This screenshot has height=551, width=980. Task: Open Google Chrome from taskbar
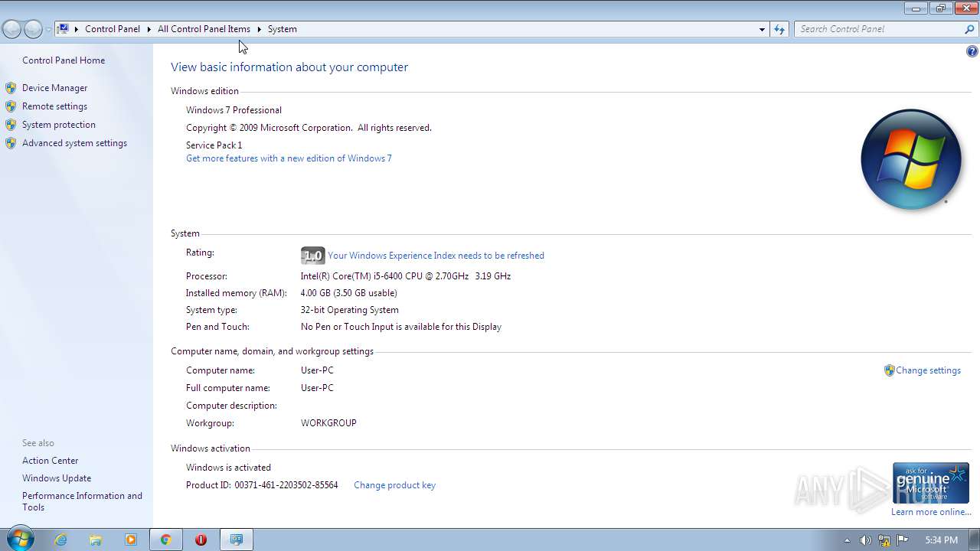pyautogui.click(x=165, y=540)
